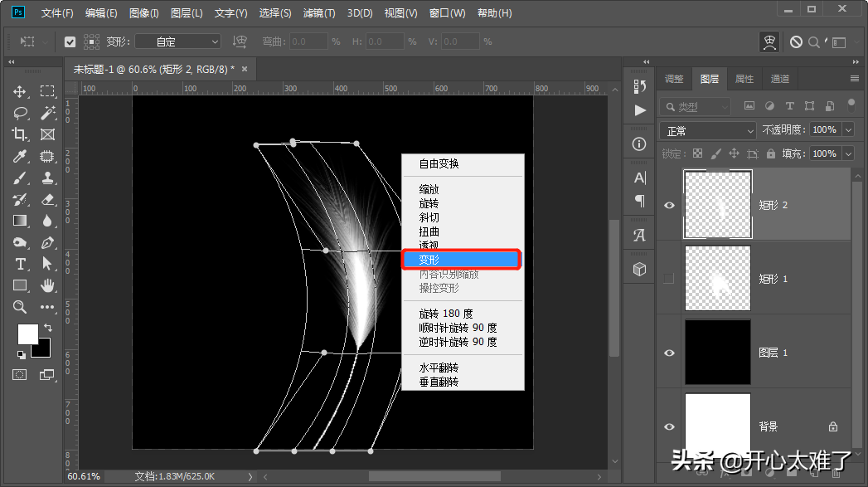
Task: Select the 矩形 2 layer thumbnail
Action: click(x=718, y=204)
